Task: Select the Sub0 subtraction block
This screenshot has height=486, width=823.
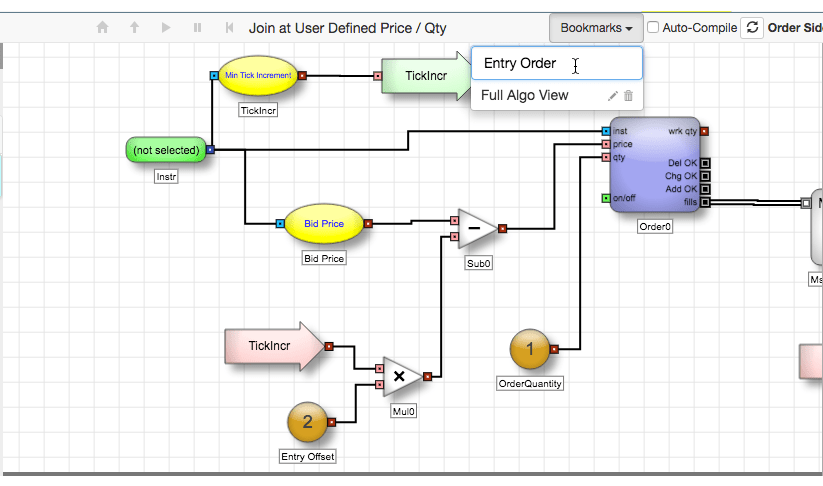Action: (477, 228)
